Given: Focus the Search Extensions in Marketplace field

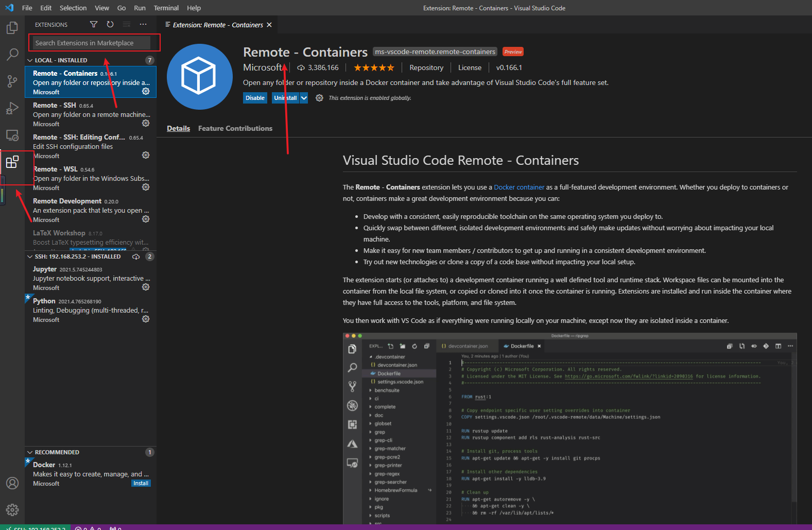Looking at the screenshot, I should (x=92, y=43).
